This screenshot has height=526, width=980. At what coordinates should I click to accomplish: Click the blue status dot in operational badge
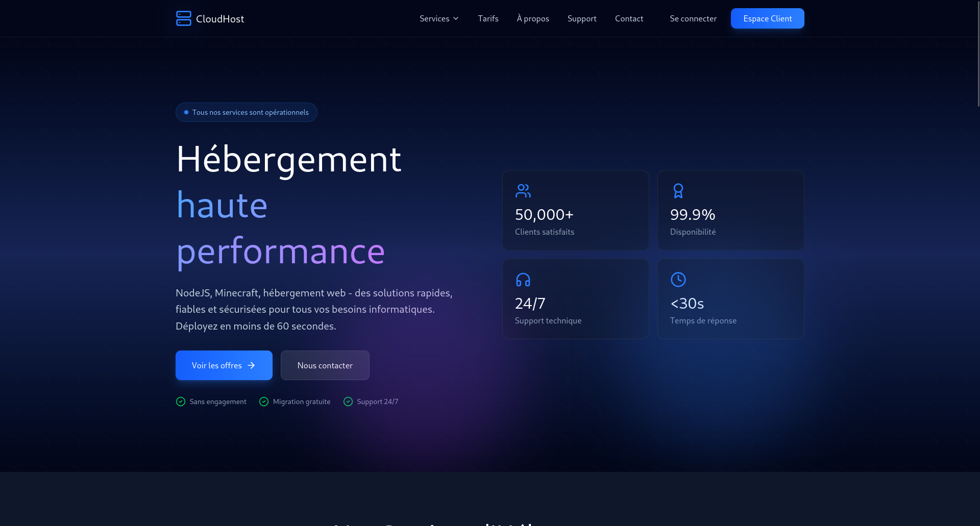186,112
